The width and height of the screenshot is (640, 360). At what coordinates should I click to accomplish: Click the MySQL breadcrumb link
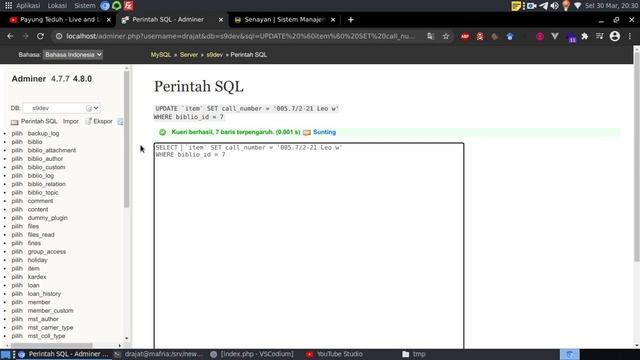[x=161, y=55]
